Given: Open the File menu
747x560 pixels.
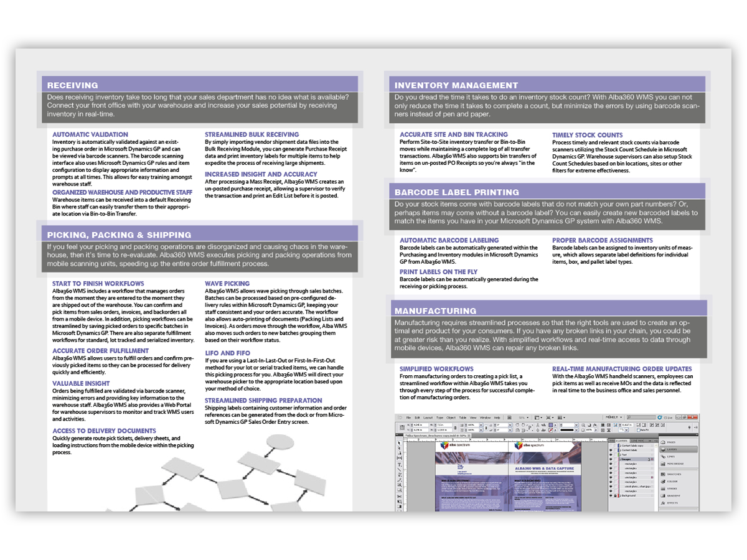Looking at the screenshot, I should 408,418.
